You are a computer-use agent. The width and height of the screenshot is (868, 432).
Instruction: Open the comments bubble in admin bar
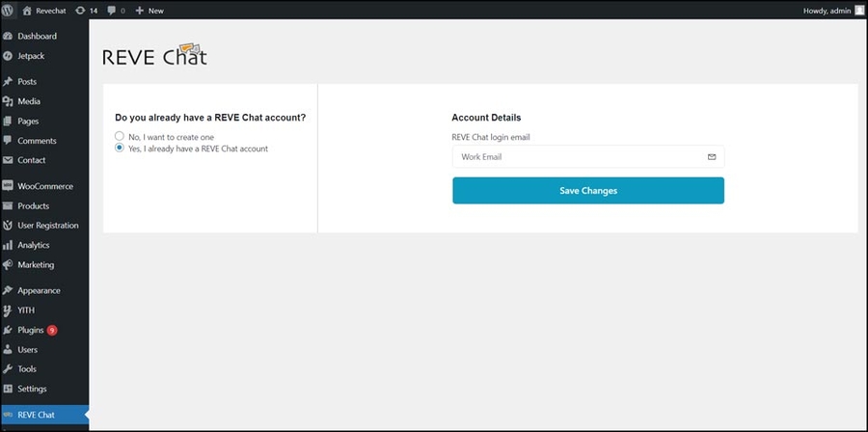point(117,11)
